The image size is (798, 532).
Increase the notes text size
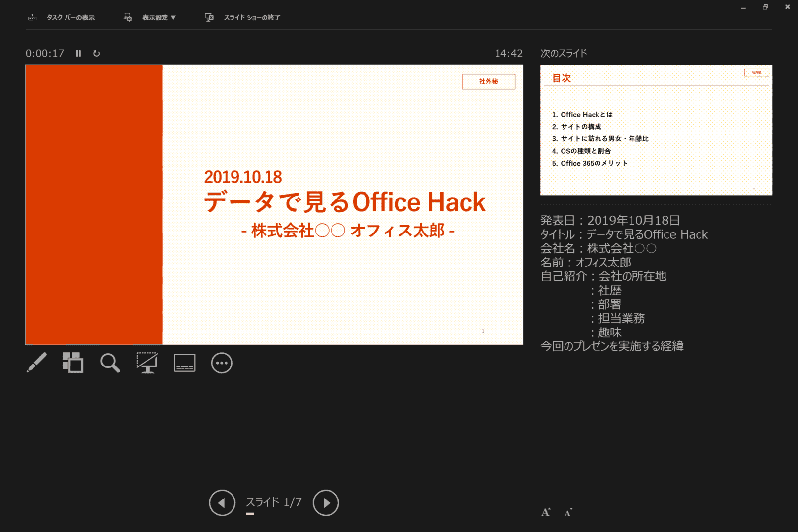coord(546,512)
